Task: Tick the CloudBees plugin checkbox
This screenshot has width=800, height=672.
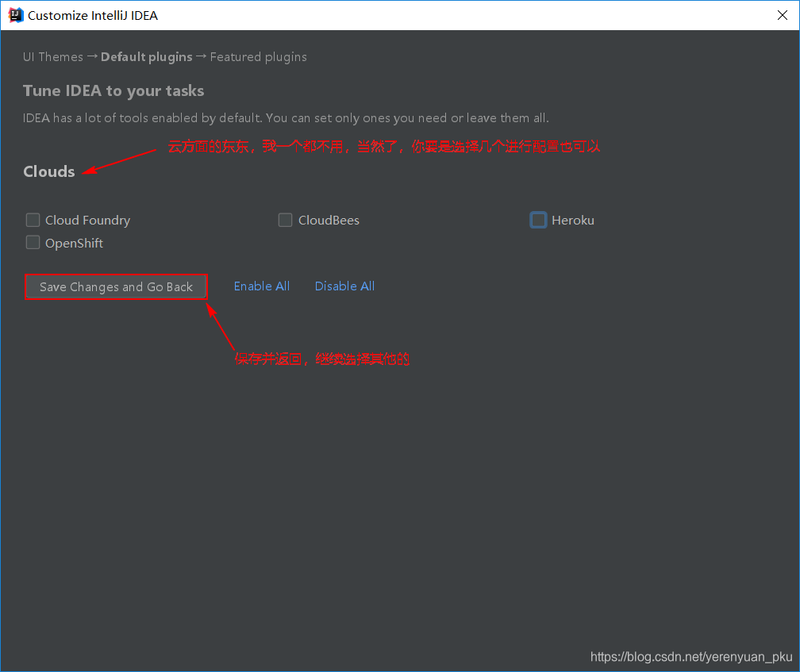Action: point(285,221)
